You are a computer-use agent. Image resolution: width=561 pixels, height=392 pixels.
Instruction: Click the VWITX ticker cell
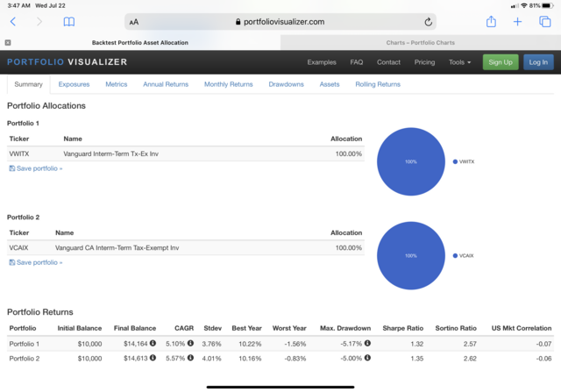click(x=19, y=154)
